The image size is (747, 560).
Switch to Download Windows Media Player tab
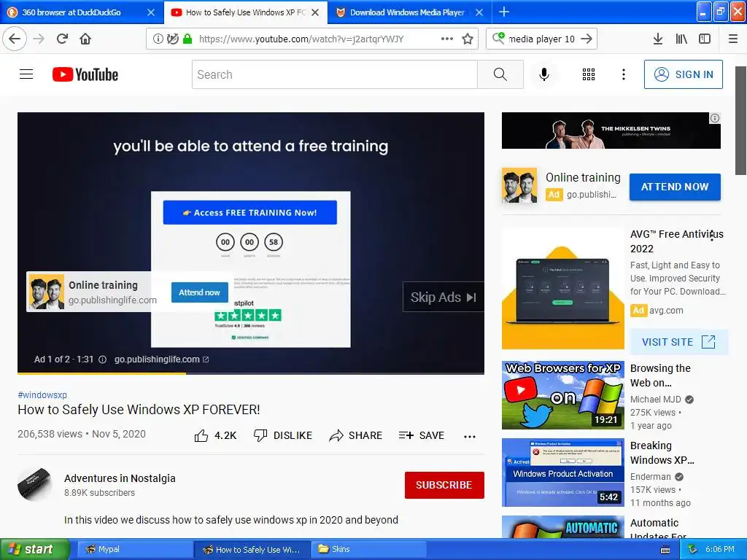pos(407,12)
